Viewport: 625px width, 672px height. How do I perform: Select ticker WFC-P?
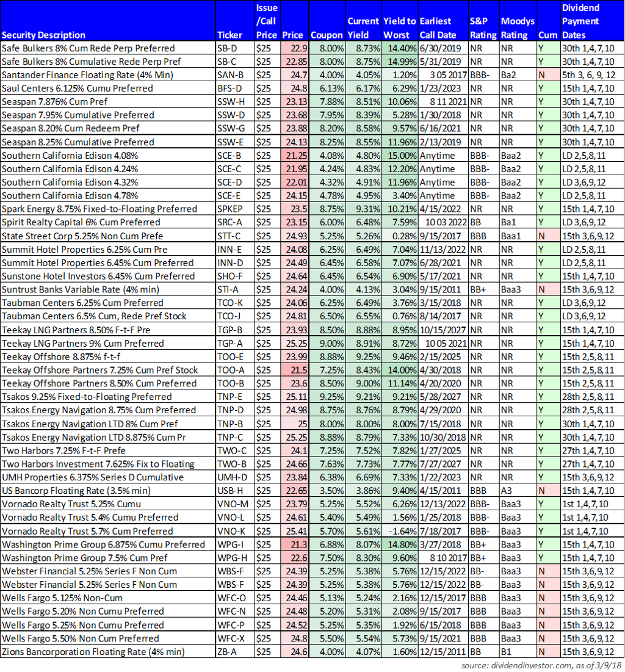point(235,625)
